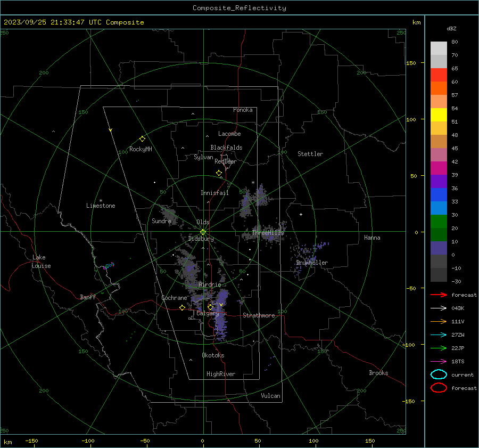This screenshot has width=479, height=448.
Task: Click the Calgary city label
Action: click(208, 313)
